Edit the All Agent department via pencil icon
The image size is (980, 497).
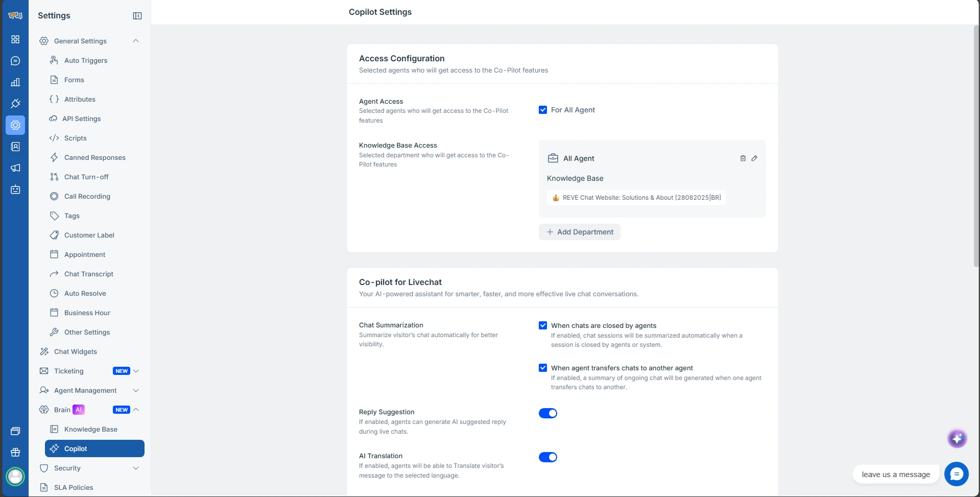coord(755,158)
